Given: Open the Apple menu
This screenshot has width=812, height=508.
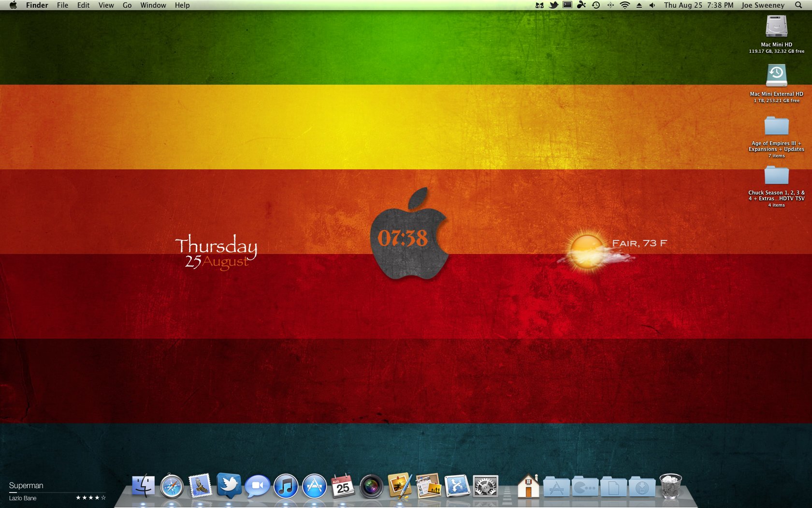Looking at the screenshot, I should 13,5.
